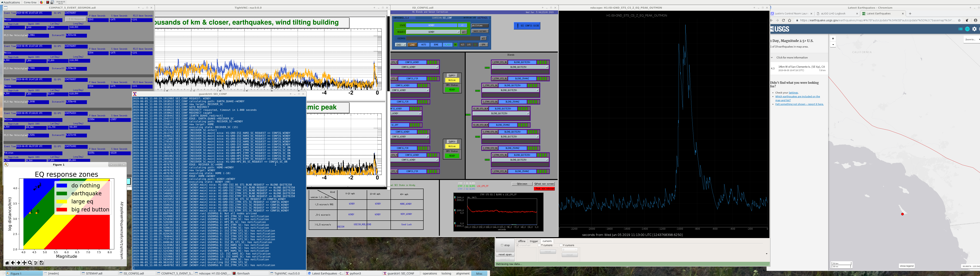Open the Peak mon screen button
The width and height of the screenshot is (980, 276).
544,184
